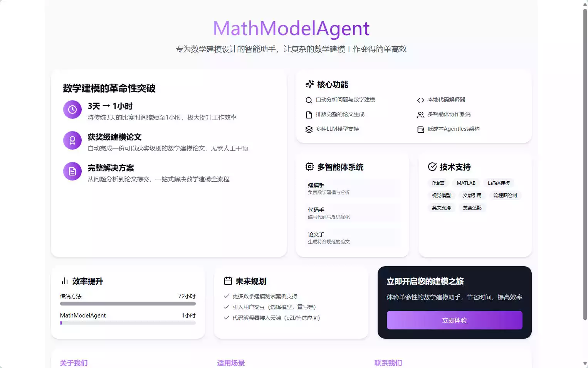Open the 联系我们 footer heading
Viewport: 588px width, 368px height.
(x=388, y=363)
